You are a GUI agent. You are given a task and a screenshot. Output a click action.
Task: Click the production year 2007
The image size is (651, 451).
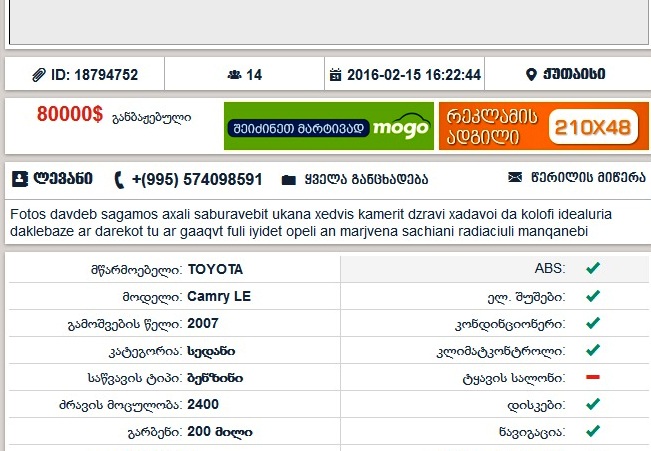[203, 323]
